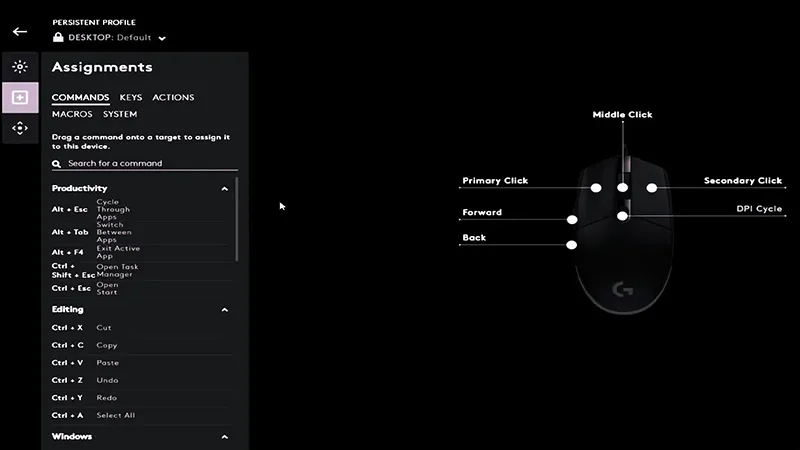Collapse the Productivity section
Image resolution: width=800 pixels, height=450 pixels.
click(x=225, y=188)
